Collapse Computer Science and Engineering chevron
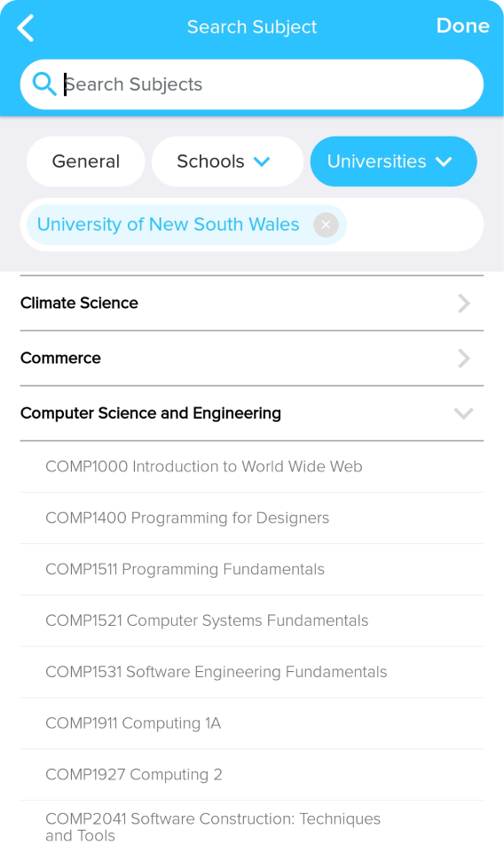Viewport: 504px width, 861px height. (x=464, y=413)
